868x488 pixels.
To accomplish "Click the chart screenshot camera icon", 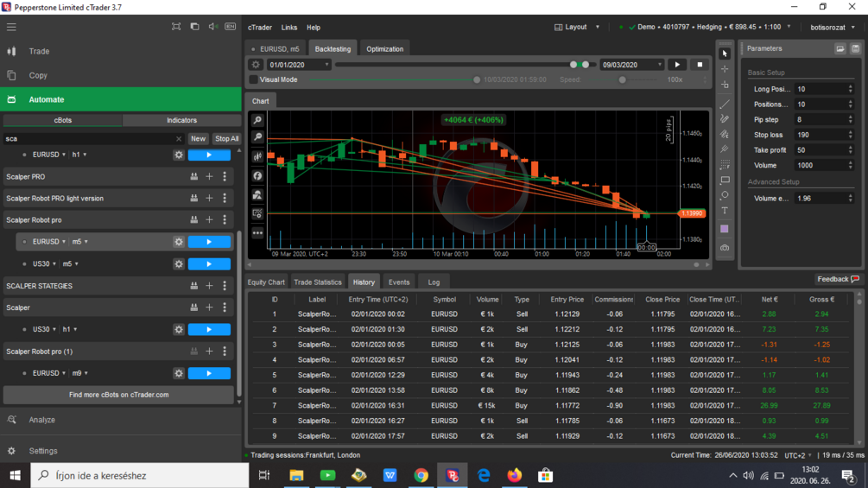I will pyautogui.click(x=725, y=248).
